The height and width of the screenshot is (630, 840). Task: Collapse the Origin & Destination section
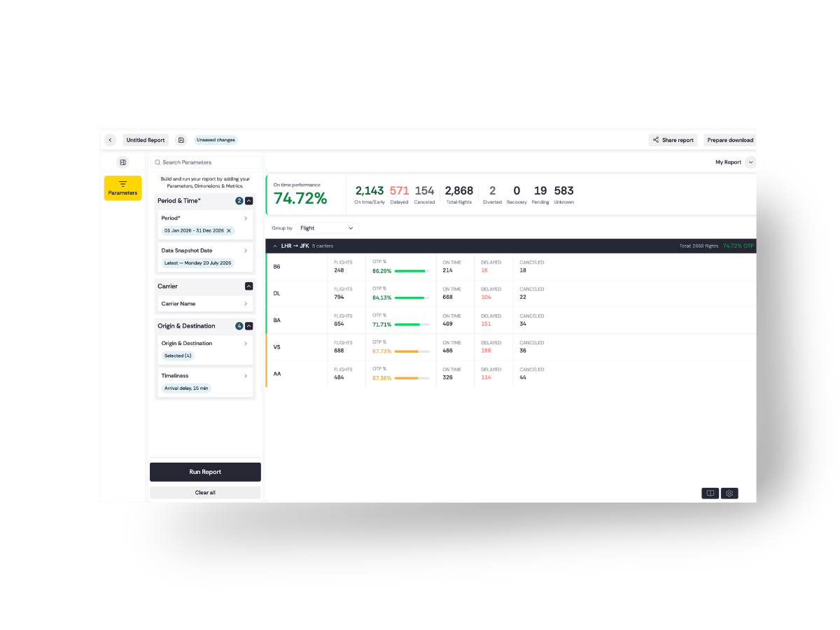(x=248, y=326)
